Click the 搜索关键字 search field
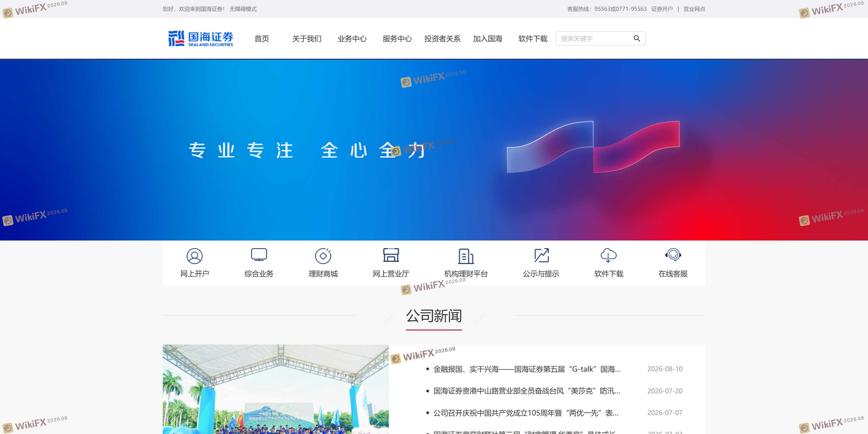The height and width of the screenshot is (434, 868). tap(600, 38)
